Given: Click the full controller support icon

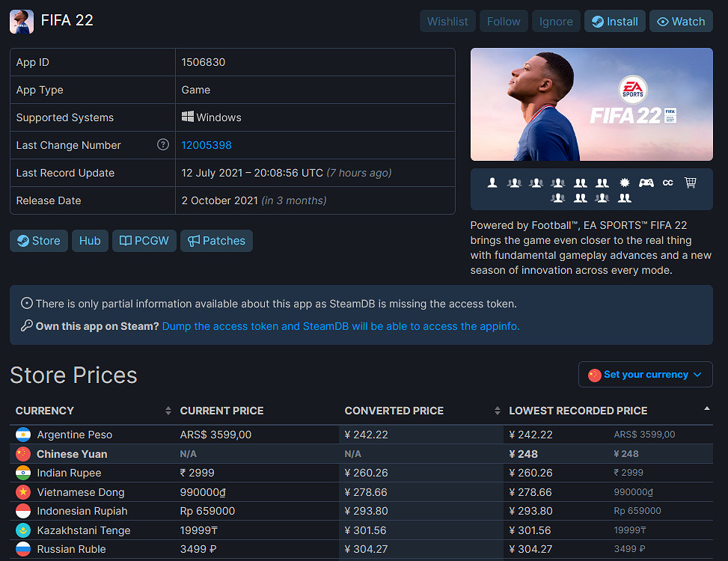Looking at the screenshot, I should 645,183.
